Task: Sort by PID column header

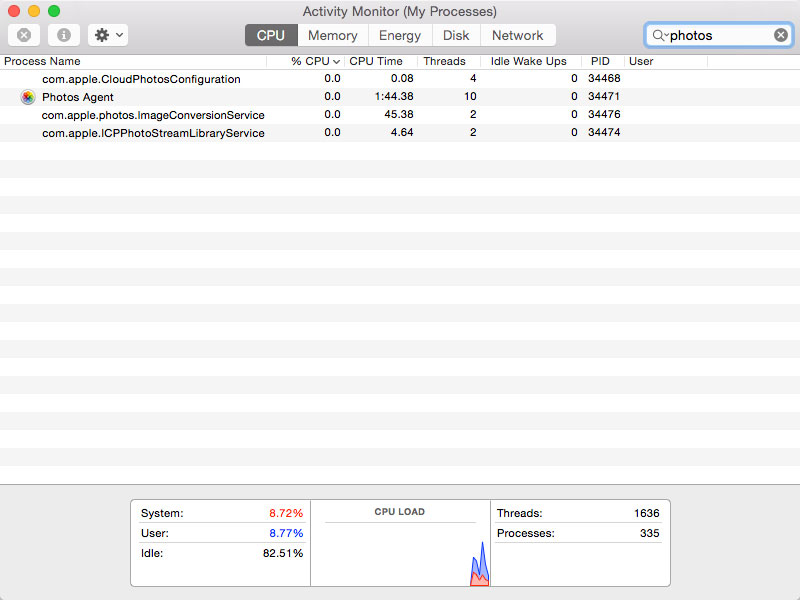Action: tap(603, 61)
